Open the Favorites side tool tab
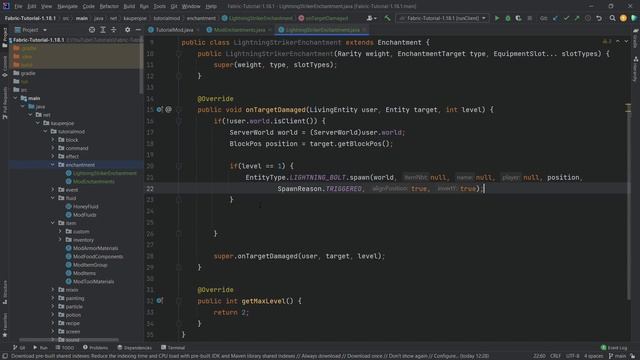 pyautogui.click(x=4, y=326)
